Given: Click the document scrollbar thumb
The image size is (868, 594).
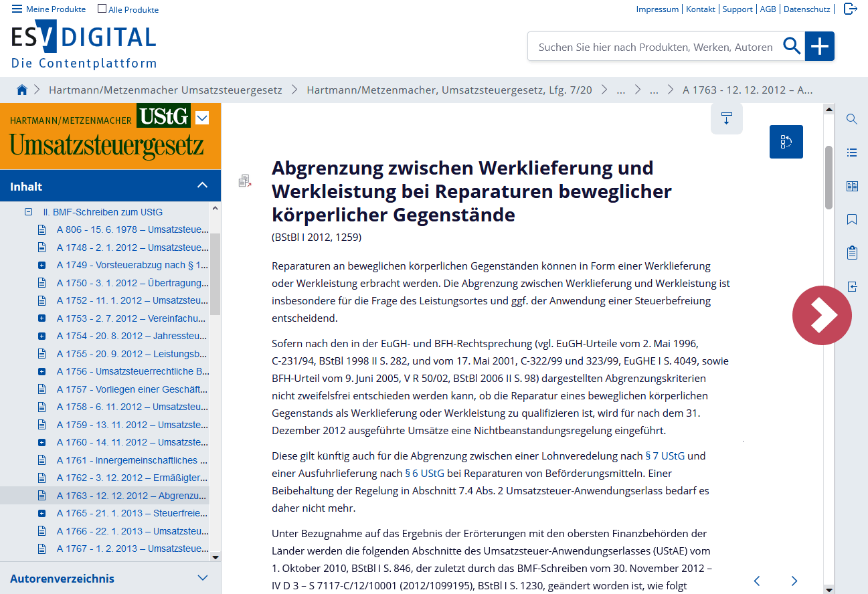Looking at the screenshot, I should tap(829, 177).
